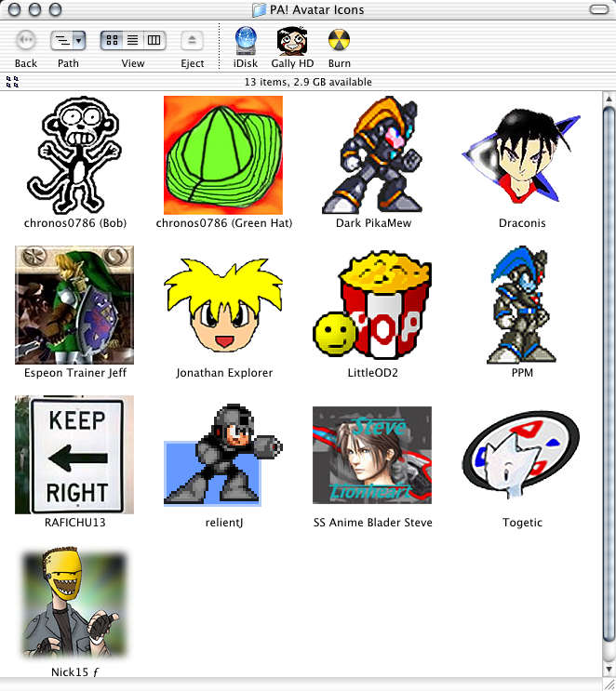Click the 'Jonathan Explorer' name label
Screen dimensions: 616x691
(x=224, y=373)
